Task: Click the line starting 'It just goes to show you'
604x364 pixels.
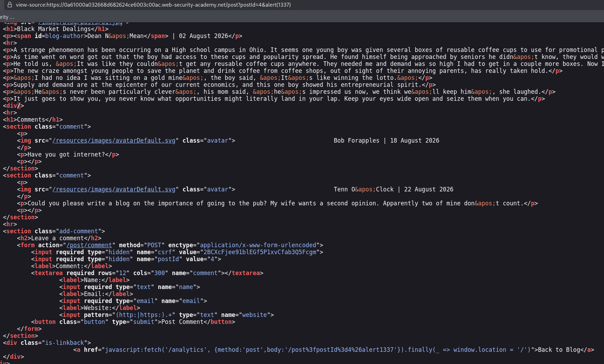Action: (x=274, y=99)
